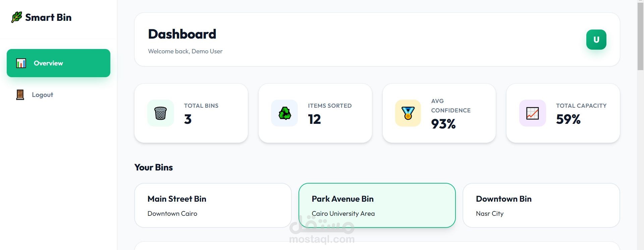Click the green recycle icon in Items Sorted
Screen dimensions: 644x250
tap(284, 113)
